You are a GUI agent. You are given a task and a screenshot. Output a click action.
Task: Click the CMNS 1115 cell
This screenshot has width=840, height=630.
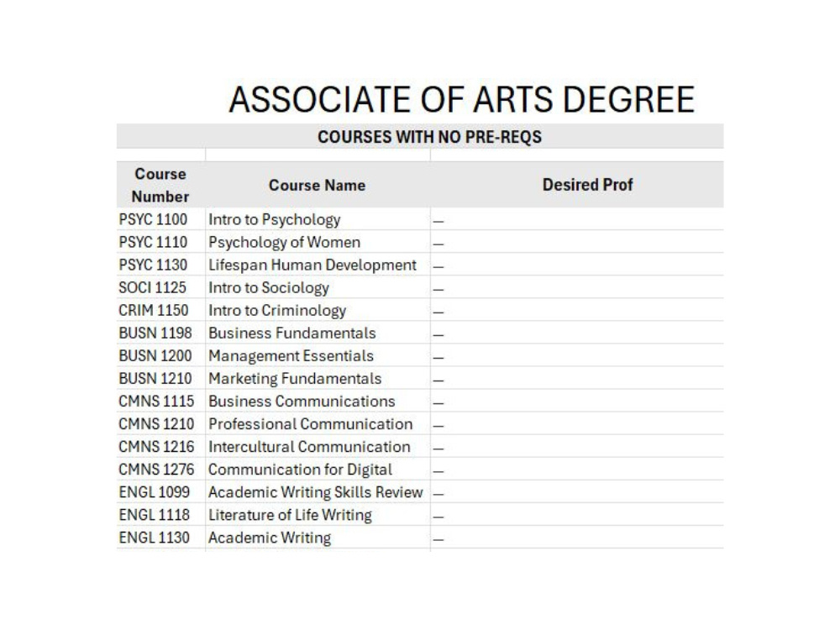coord(160,401)
